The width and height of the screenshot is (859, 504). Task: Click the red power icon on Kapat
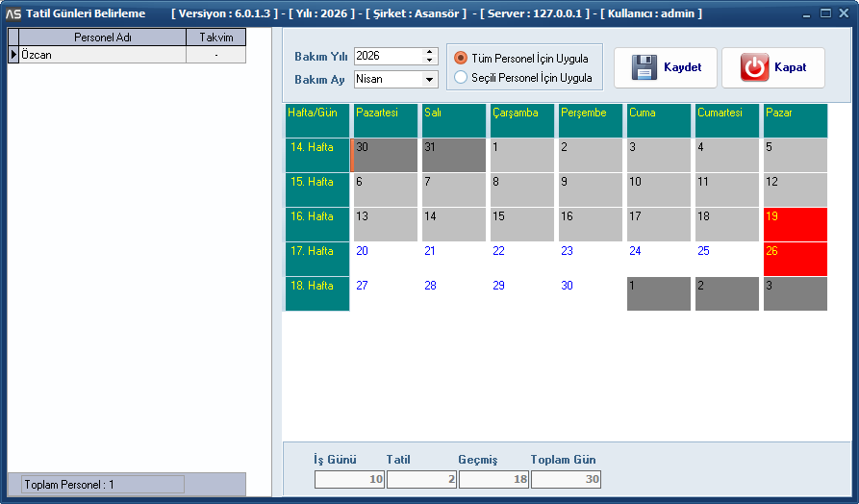tap(754, 68)
